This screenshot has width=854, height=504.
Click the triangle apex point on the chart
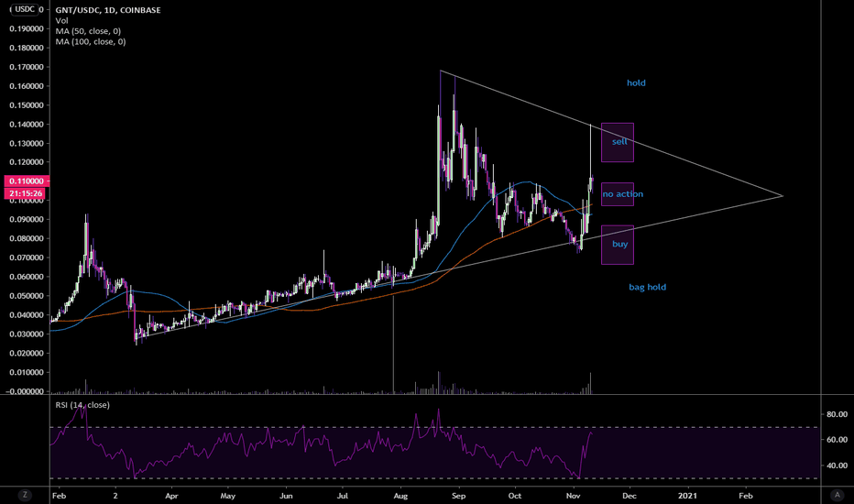point(783,195)
